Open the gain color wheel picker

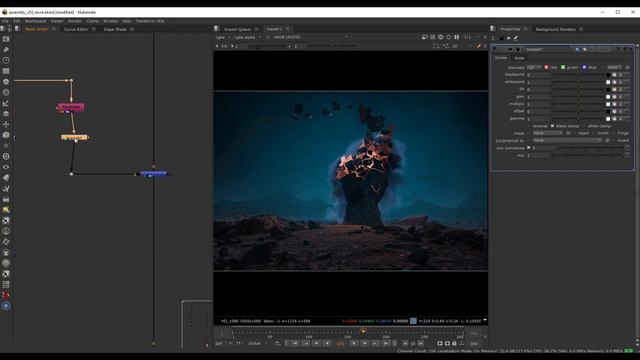pos(614,97)
